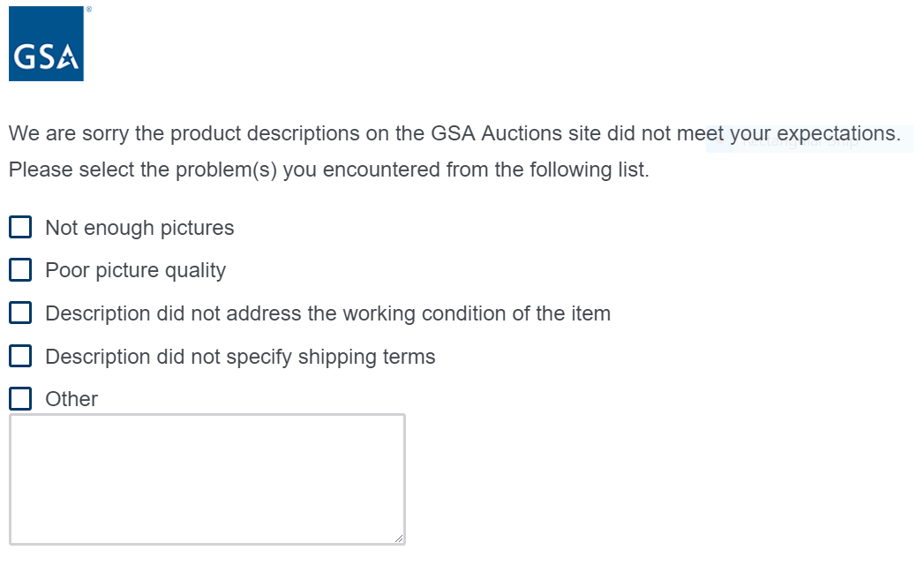Click the registered trademark symbol beside the logo
924x573 pixels.
(x=88, y=8)
